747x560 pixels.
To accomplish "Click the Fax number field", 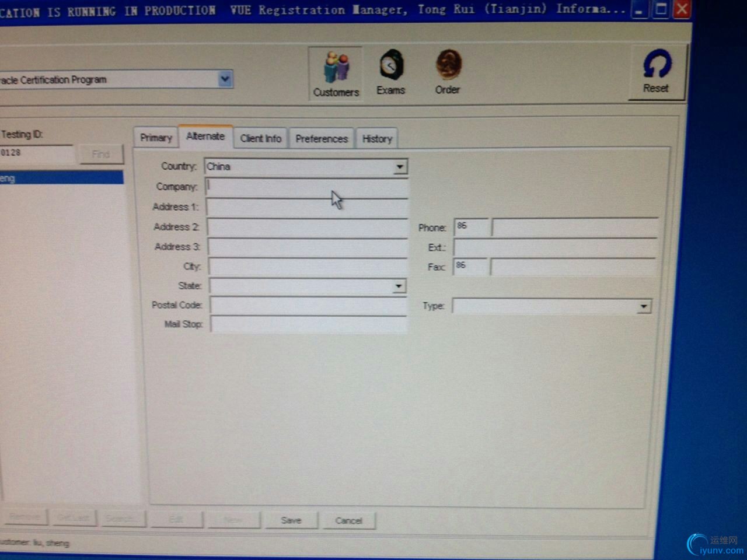I will pos(574,267).
